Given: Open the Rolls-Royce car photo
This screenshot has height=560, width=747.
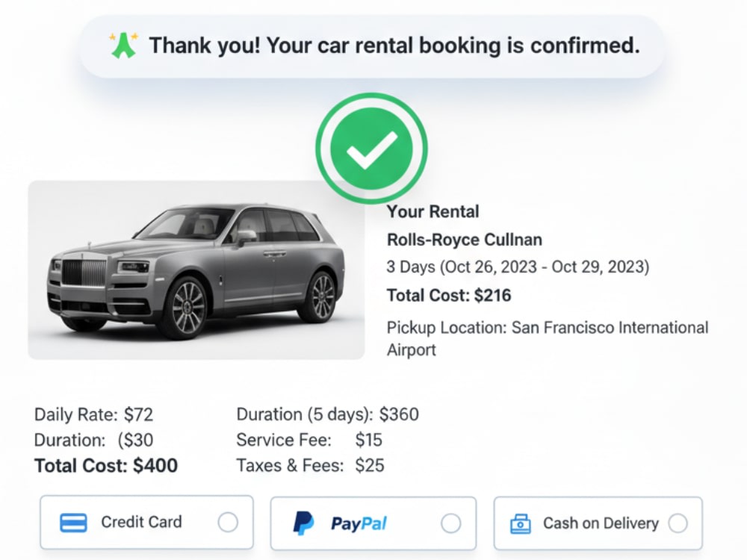Looking at the screenshot, I should (196, 270).
